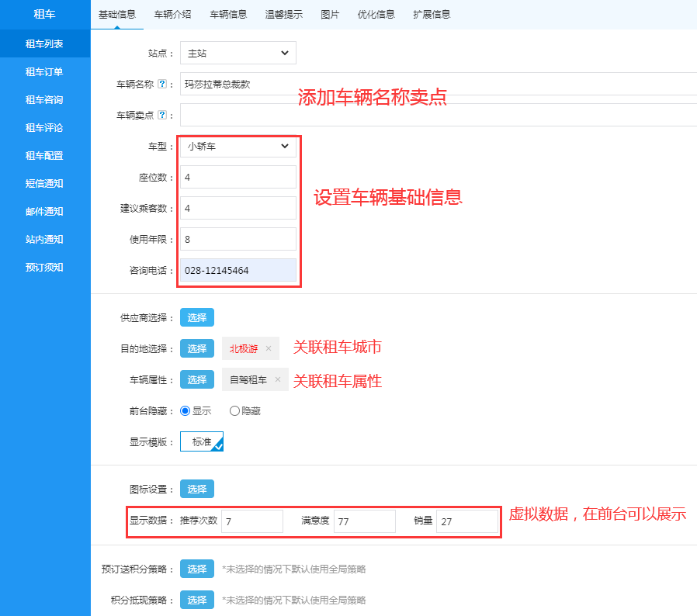Select the 显示 radio option
Screen dimensions: 697x616
[186, 411]
